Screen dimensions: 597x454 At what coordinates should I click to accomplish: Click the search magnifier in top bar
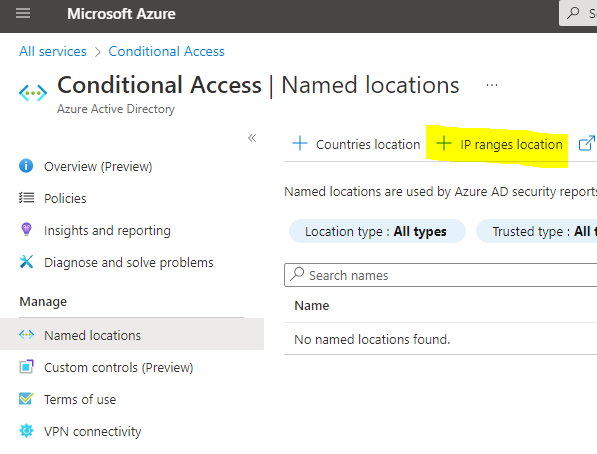click(573, 13)
